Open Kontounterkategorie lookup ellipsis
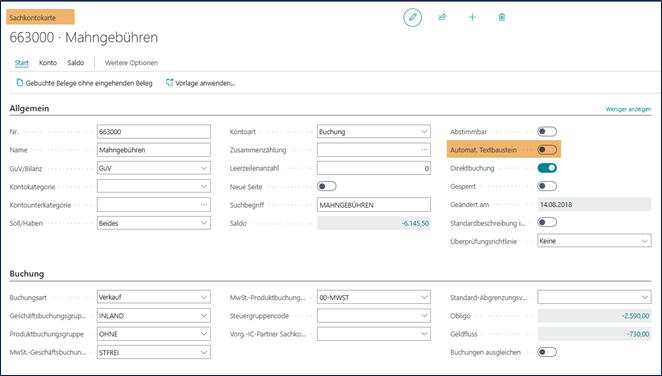The image size is (662, 376). point(204,205)
